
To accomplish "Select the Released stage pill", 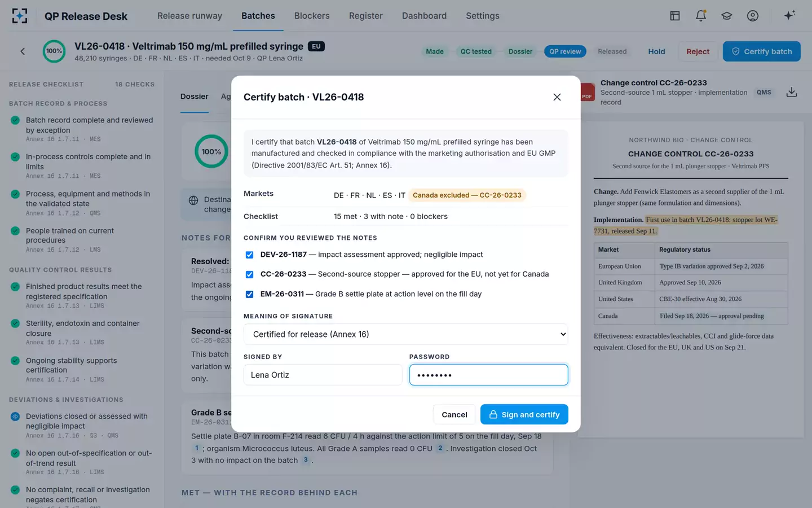I will [612, 51].
